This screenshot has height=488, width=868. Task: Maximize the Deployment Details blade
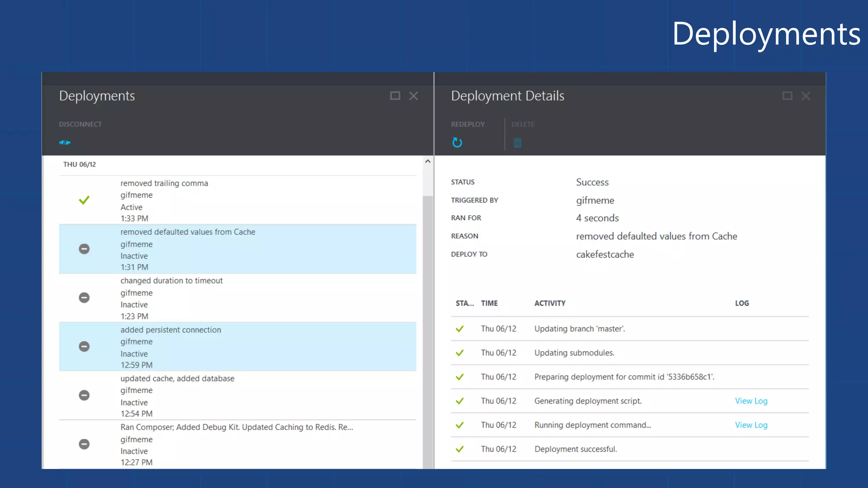[787, 96]
